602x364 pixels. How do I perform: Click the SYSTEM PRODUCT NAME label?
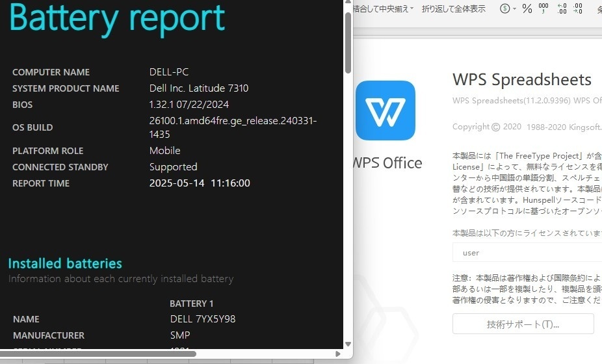(66, 88)
